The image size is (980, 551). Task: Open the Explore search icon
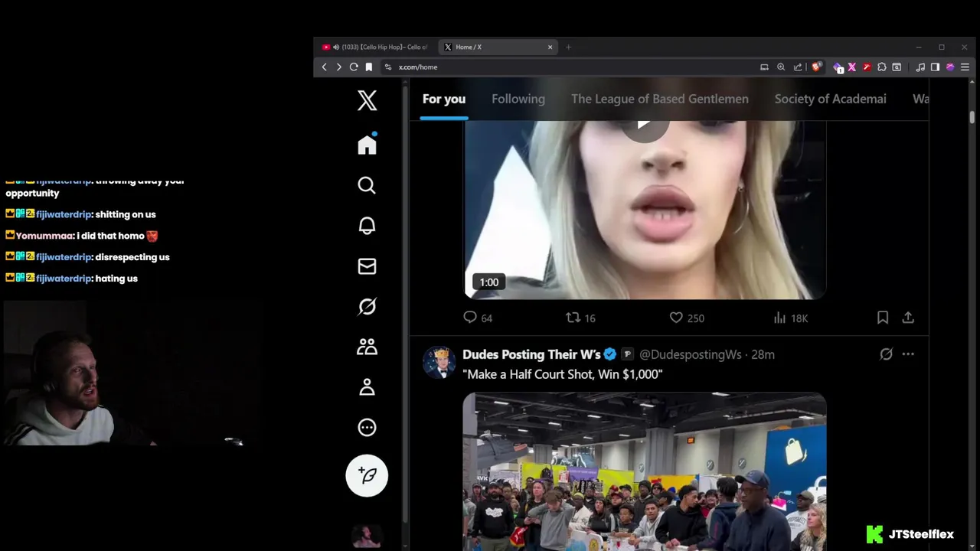pyautogui.click(x=367, y=185)
